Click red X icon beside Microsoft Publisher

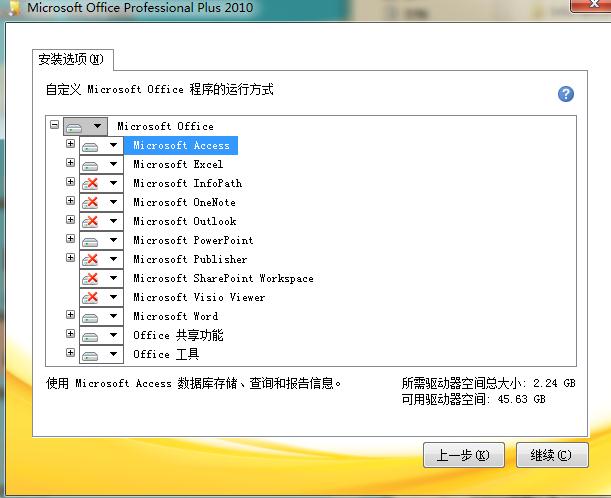[x=90, y=260]
